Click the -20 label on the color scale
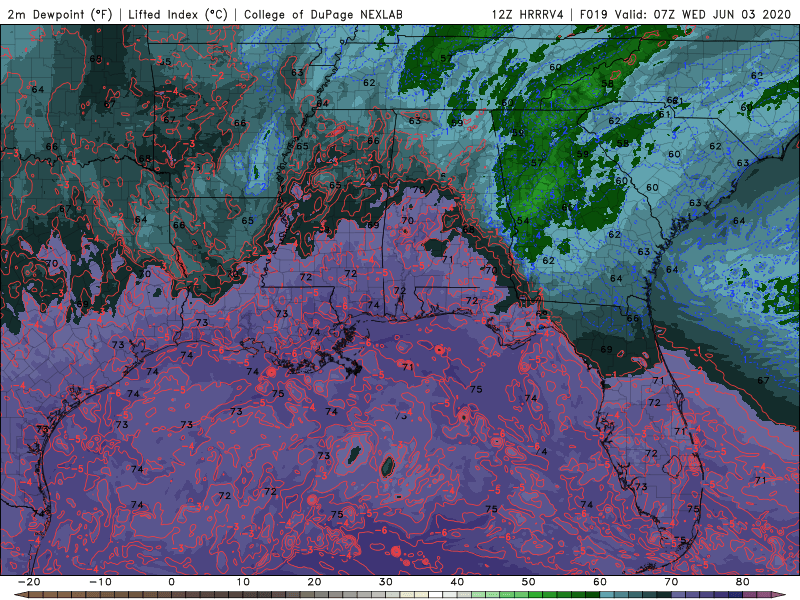 (x=29, y=582)
